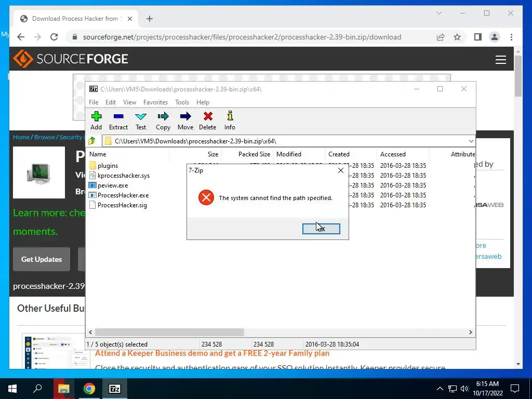Bookmark this page with the star
The image size is (532, 399).
pyautogui.click(x=457, y=37)
